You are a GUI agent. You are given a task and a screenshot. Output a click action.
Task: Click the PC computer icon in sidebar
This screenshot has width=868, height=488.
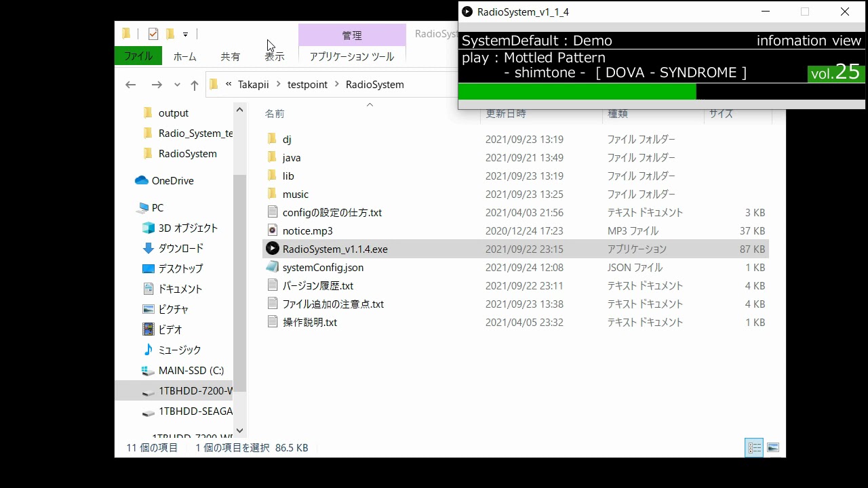(x=142, y=207)
